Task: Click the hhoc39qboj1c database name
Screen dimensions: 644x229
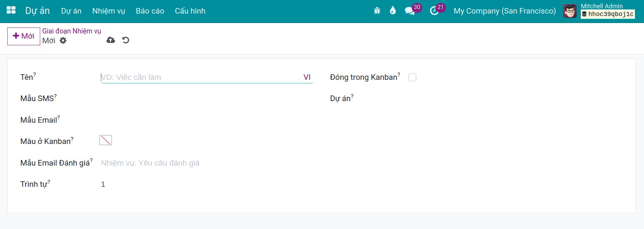Action: coord(611,14)
